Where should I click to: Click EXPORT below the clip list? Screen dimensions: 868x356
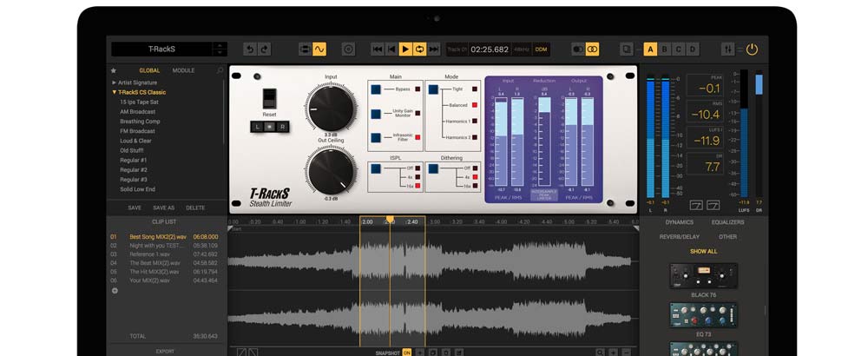[x=165, y=352]
